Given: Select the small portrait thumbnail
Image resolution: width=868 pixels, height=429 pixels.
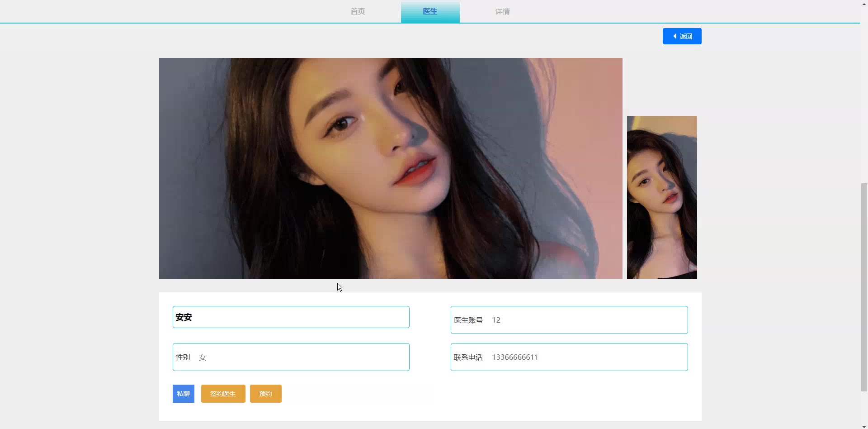Looking at the screenshot, I should point(662,197).
